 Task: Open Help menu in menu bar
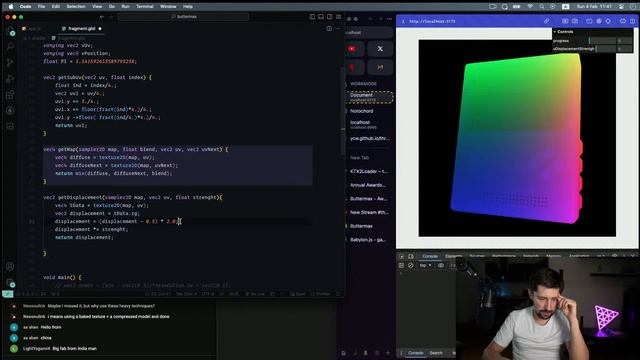(188, 7)
